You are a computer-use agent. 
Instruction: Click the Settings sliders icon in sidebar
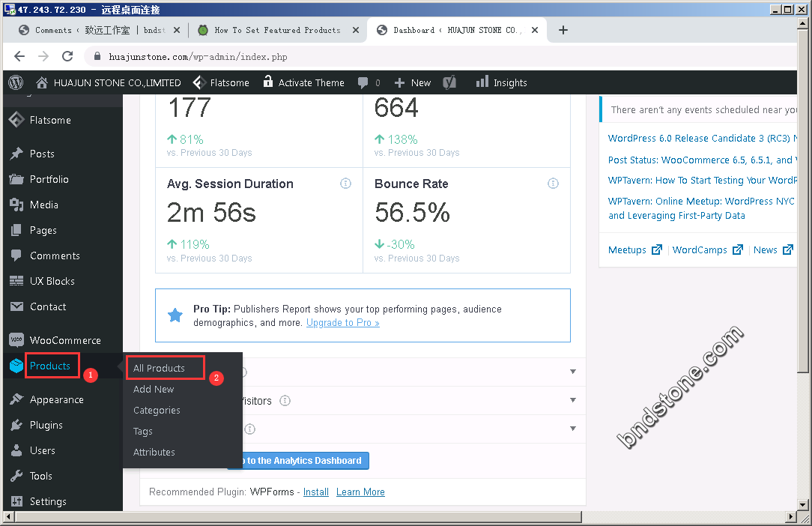(16, 501)
